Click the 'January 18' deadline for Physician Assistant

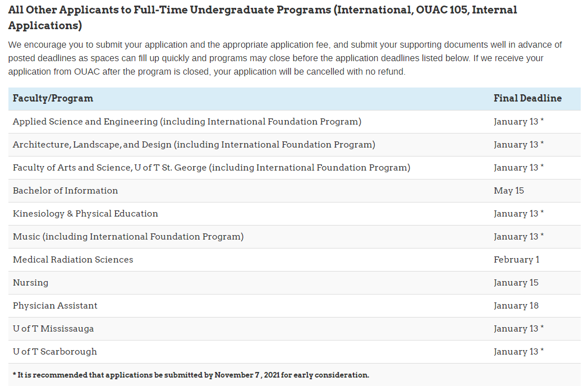[516, 306]
